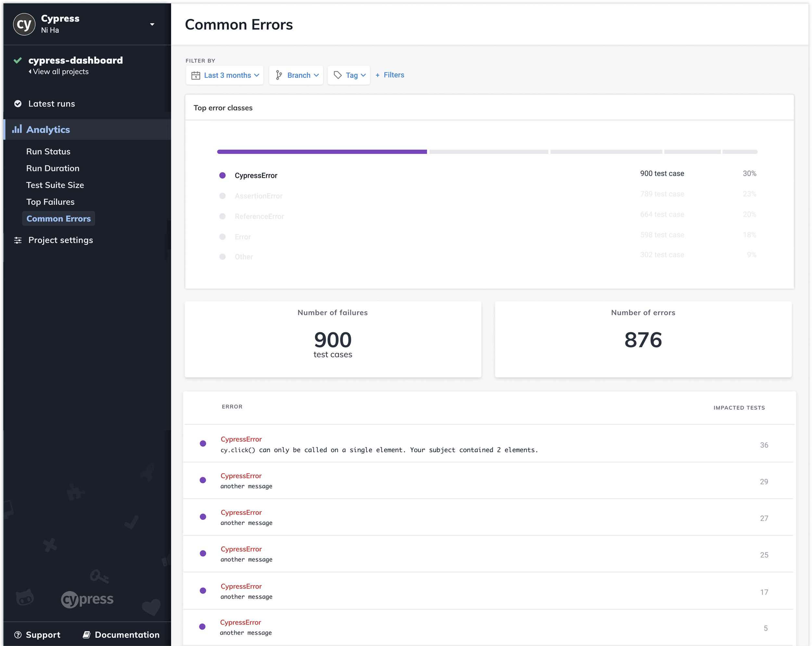The width and height of the screenshot is (812, 646).
Task: Toggle the ReferenceError class dot
Action: (x=222, y=216)
